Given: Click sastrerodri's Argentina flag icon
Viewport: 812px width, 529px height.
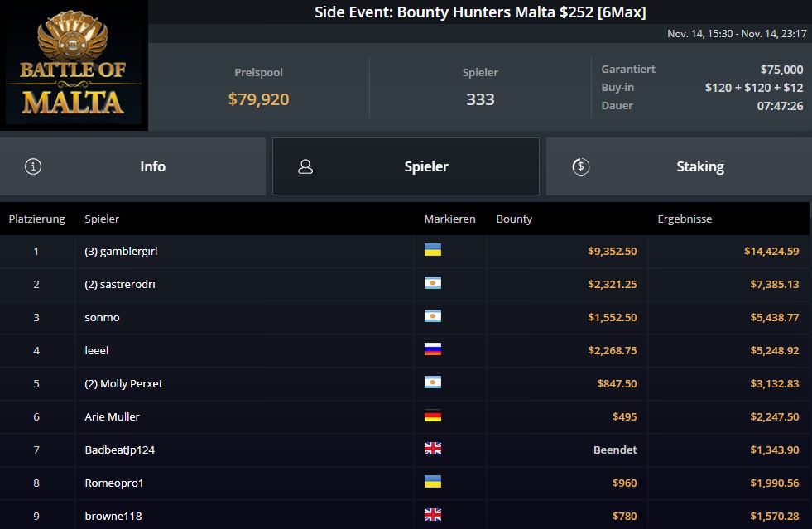Looking at the screenshot, I should tap(433, 283).
